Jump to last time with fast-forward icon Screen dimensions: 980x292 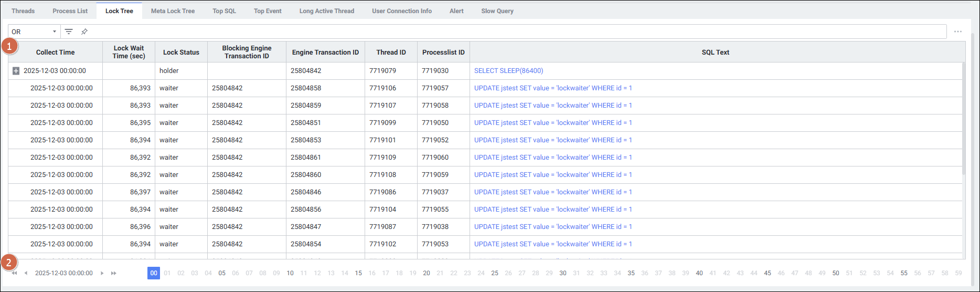pos(113,273)
